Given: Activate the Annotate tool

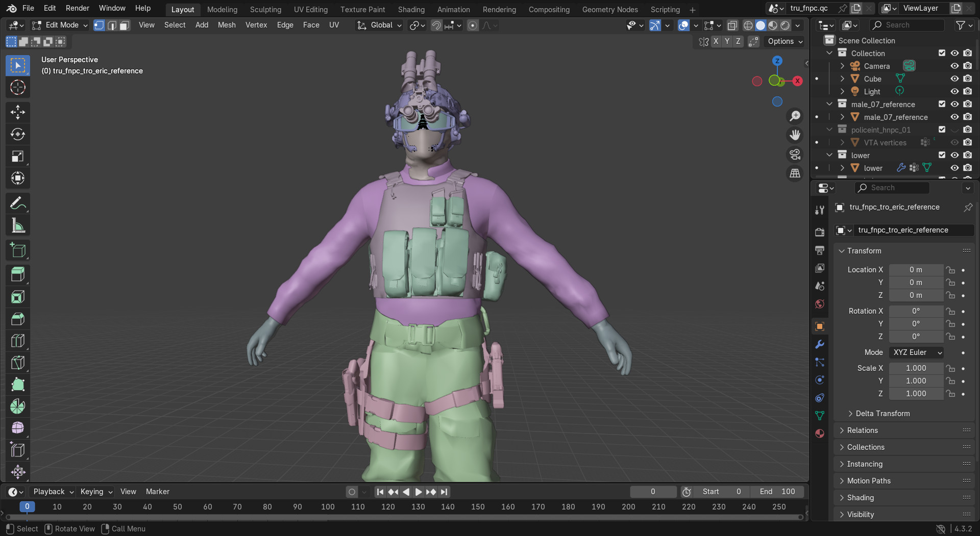Looking at the screenshot, I should coord(18,203).
